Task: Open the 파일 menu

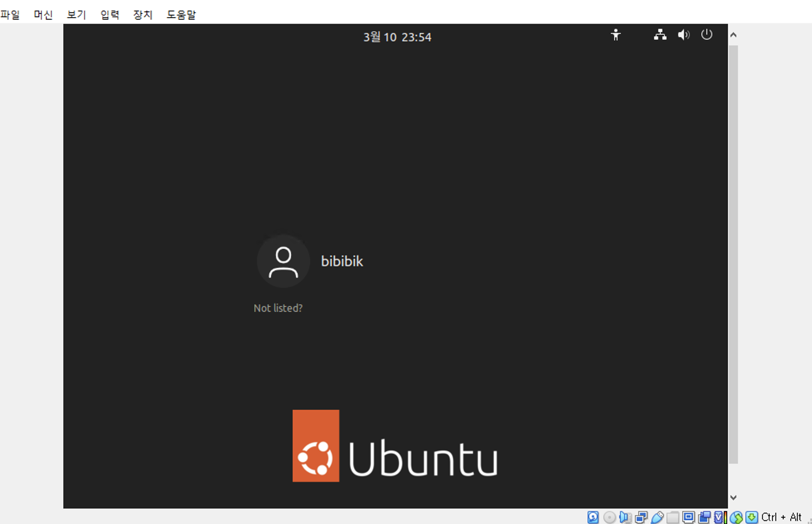Action: point(10,15)
